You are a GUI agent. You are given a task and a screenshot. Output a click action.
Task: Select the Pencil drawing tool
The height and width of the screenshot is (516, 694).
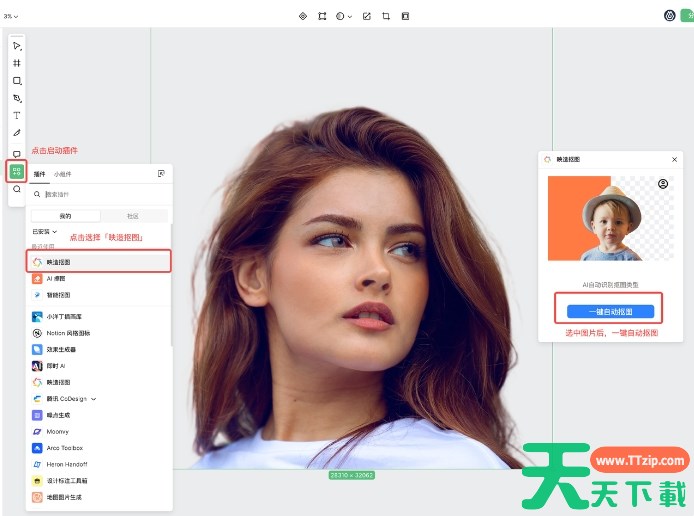pyautogui.click(x=16, y=133)
